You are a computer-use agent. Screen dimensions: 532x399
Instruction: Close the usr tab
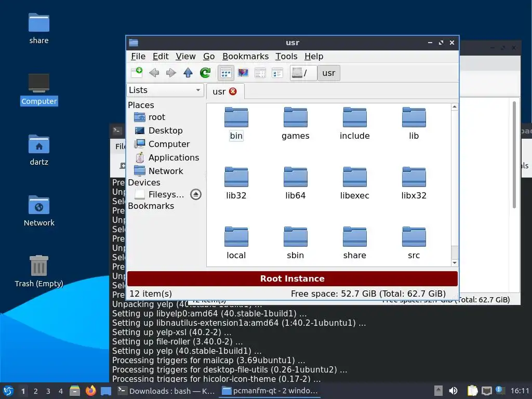pos(233,91)
